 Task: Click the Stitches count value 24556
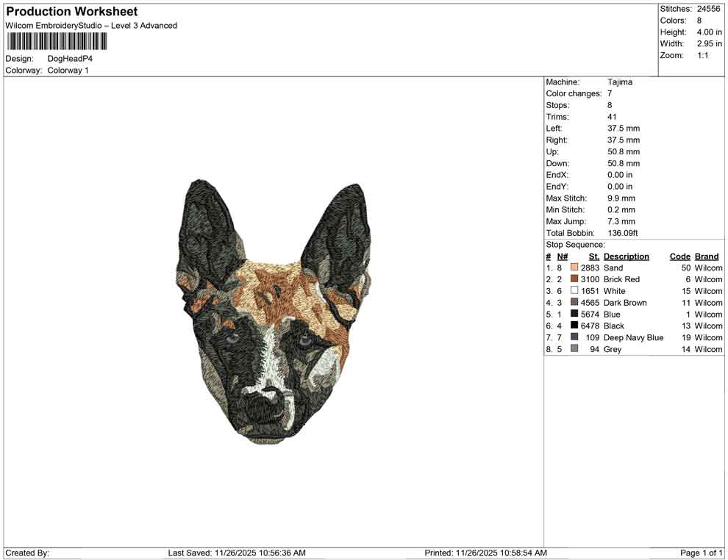pyautogui.click(x=709, y=9)
